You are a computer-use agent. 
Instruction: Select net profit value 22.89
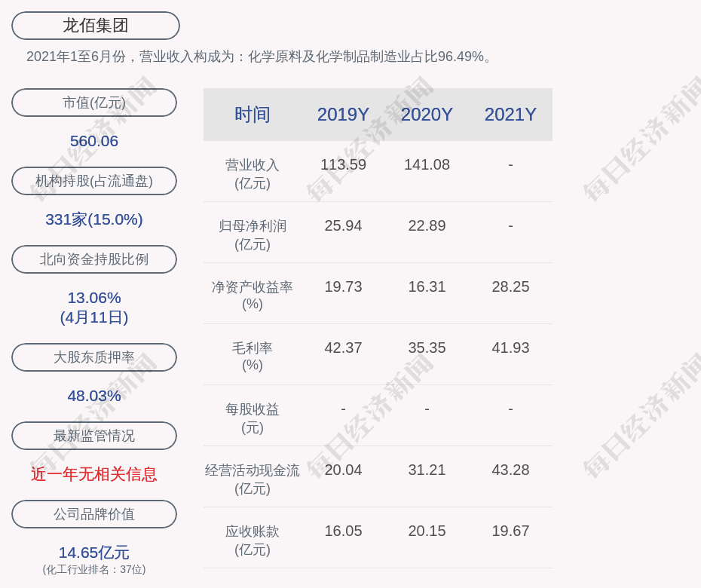(x=427, y=225)
